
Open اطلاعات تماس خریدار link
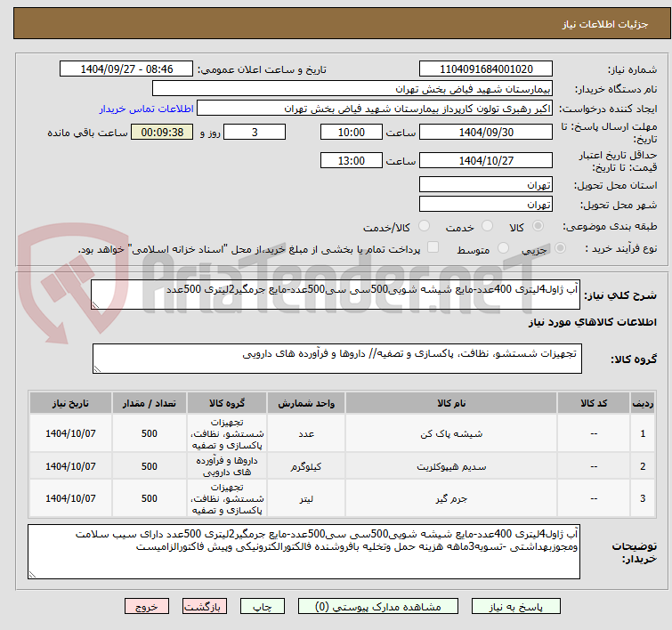(x=147, y=109)
